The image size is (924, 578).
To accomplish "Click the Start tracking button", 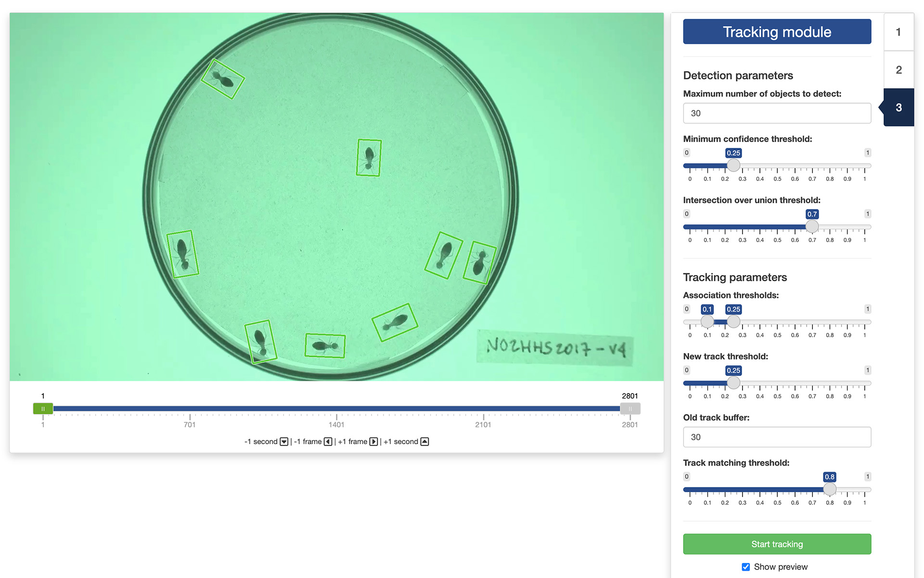I will click(777, 544).
